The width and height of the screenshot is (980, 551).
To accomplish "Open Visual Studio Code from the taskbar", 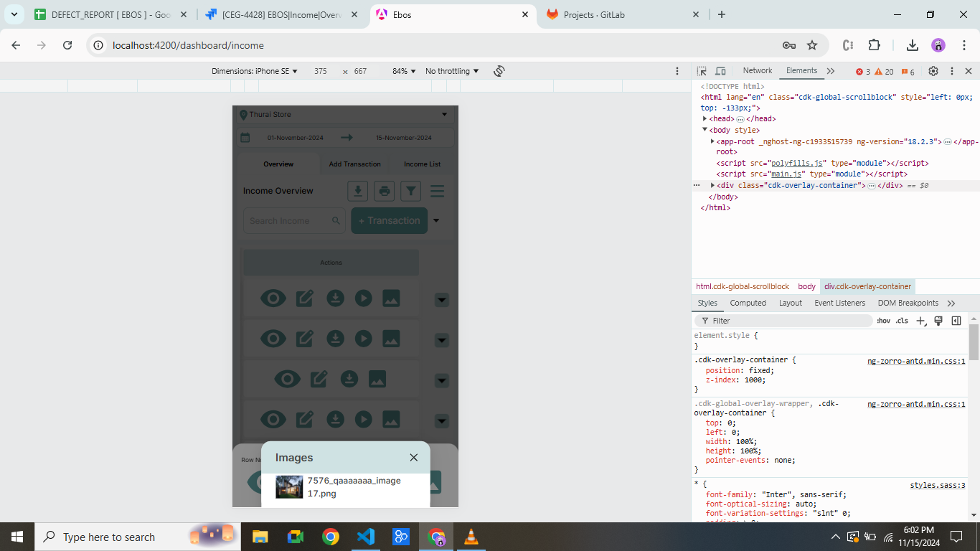I will point(366,537).
